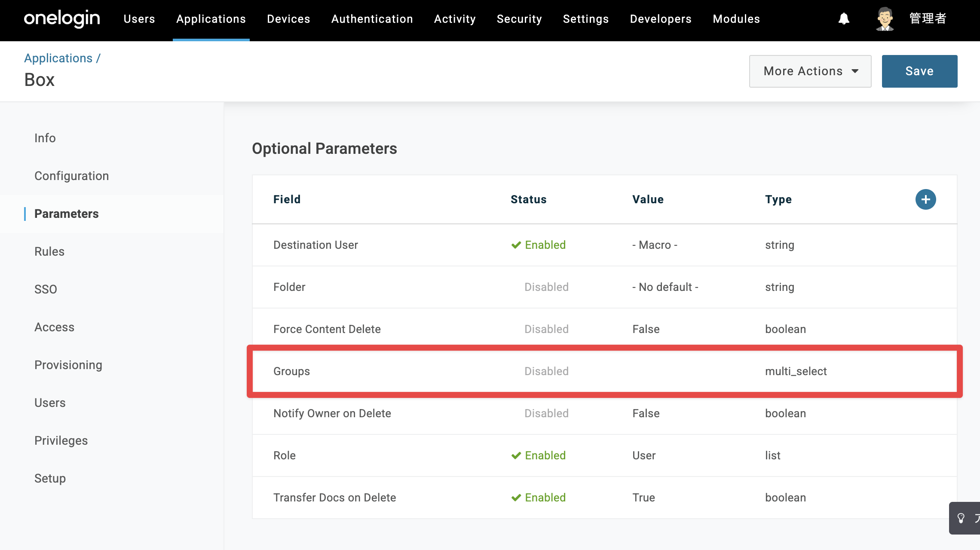The image size is (980, 550).
Task: Open the More Actions dropdown
Action: [810, 71]
